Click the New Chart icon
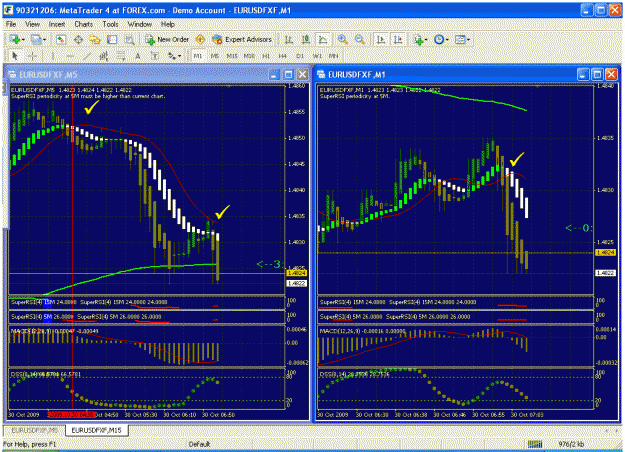 click(15, 39)
